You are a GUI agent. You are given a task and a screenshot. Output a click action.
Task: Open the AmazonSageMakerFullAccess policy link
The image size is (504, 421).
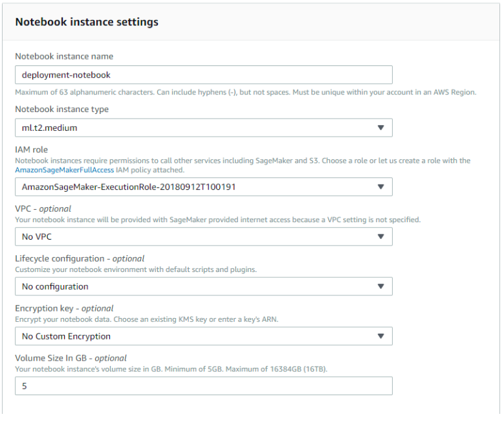pyautogui.click(x=64, y=170)
